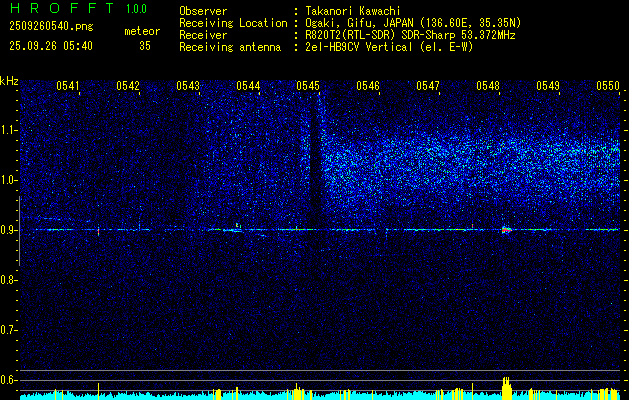Click time marker 0543
Image resolution: width=629 pixels, height=400 pixels.
click(x=188, y=85)
